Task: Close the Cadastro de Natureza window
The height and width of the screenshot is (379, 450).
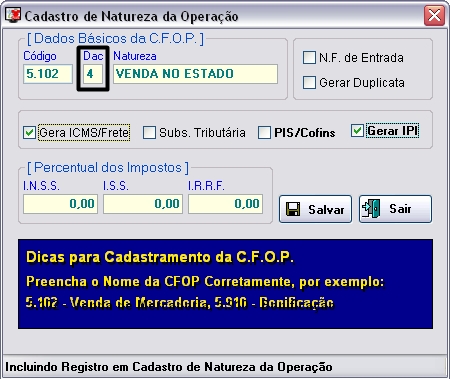Action: tap(434, 15)
